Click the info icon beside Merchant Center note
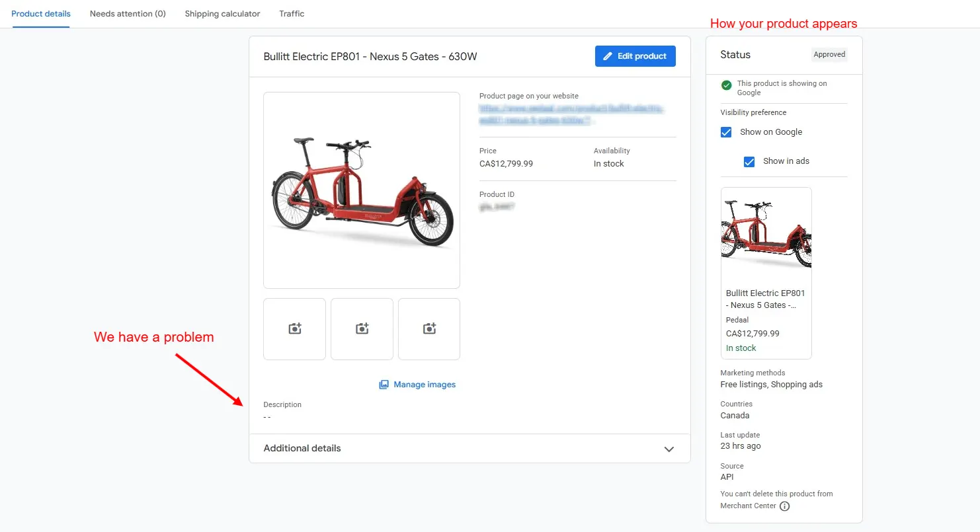This screenshot has height=532, width=980. point(784,506)
